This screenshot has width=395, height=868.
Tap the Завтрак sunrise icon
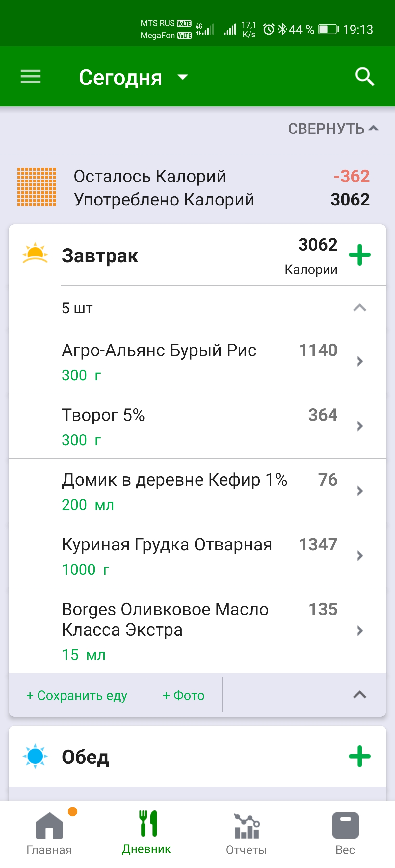pyautogui.click(x=35, y=253)
